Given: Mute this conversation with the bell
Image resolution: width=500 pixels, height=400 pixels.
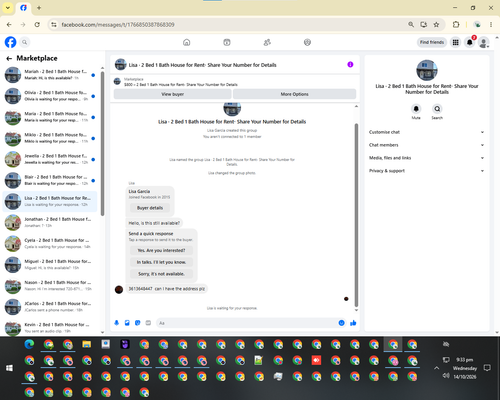Looking at the screenshot, I should tap(416, 109).
